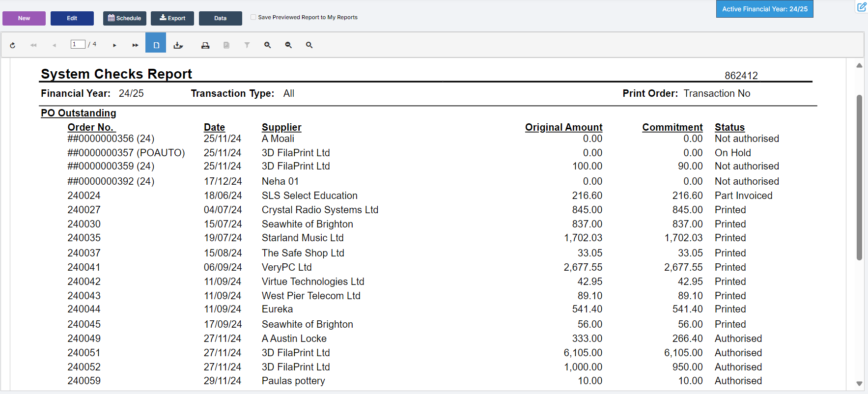Viewport: 868px width, 394px height.
Task: Click supplier Eureka
Action: [x=277, y=309]
